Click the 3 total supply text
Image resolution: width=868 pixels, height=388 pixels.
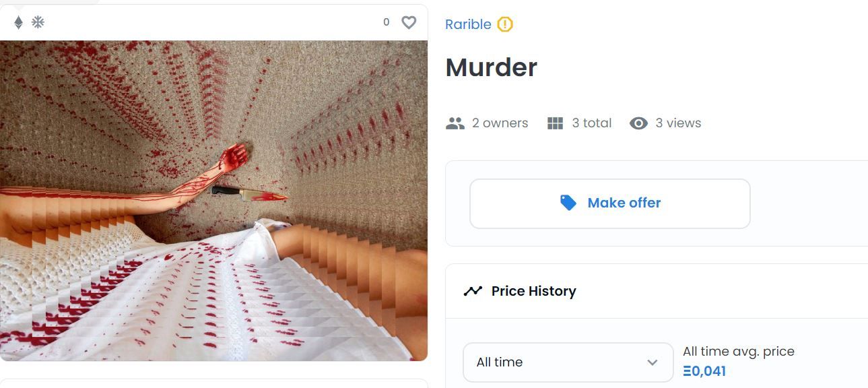coord(592,123)
